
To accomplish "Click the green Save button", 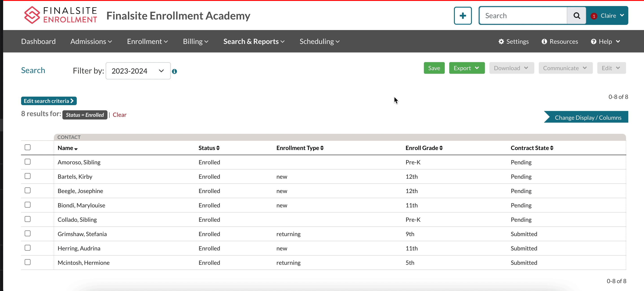I will (434, 68).
